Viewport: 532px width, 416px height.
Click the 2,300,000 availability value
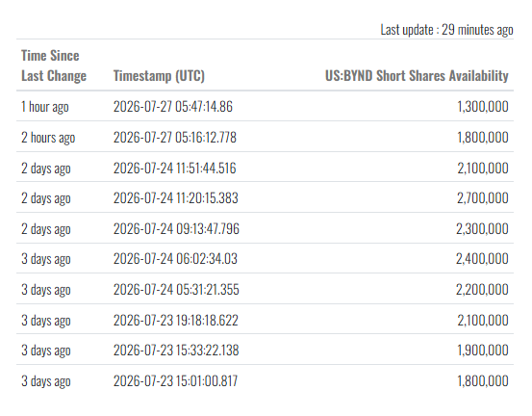click(482, 228)
